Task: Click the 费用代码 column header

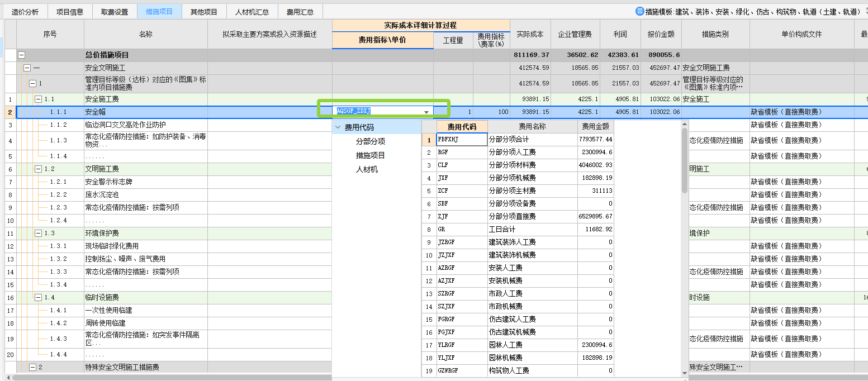Action: 462,127
